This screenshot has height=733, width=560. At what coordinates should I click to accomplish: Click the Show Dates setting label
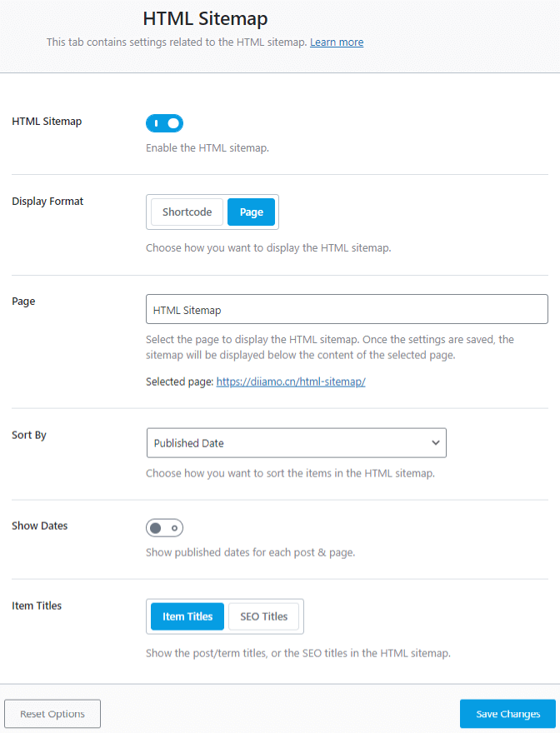tap(40, 526)
